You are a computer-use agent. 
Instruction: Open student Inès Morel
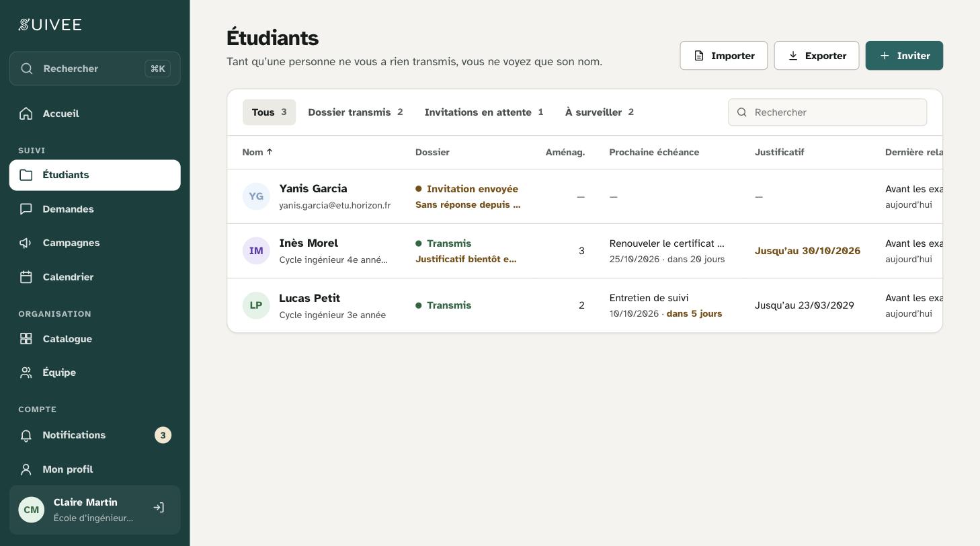309,243
